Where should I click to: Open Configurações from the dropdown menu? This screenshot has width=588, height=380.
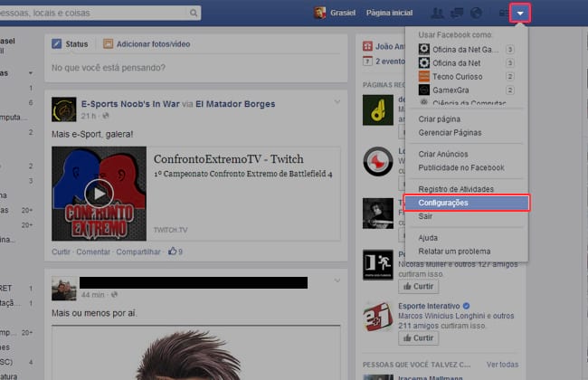coord(466,203)
